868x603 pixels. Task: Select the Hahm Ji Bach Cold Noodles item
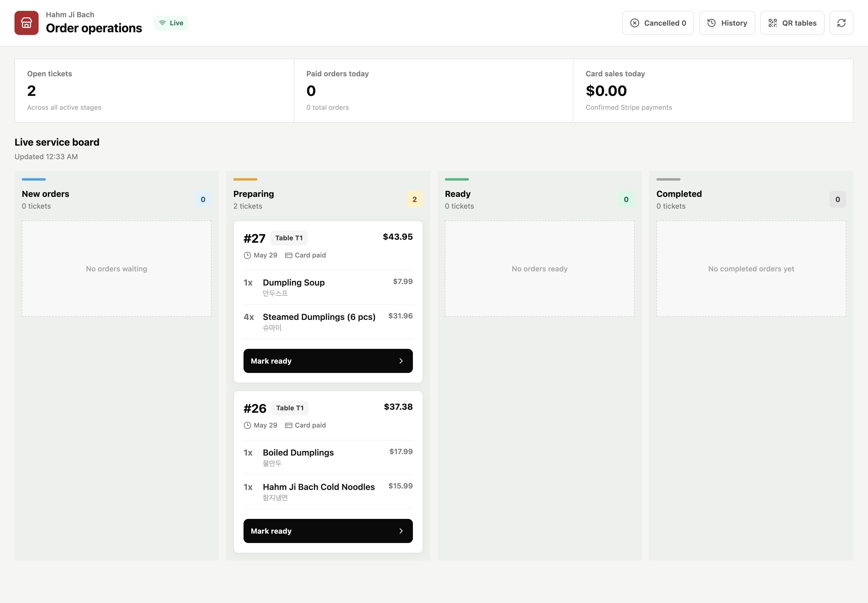[328, 491]
